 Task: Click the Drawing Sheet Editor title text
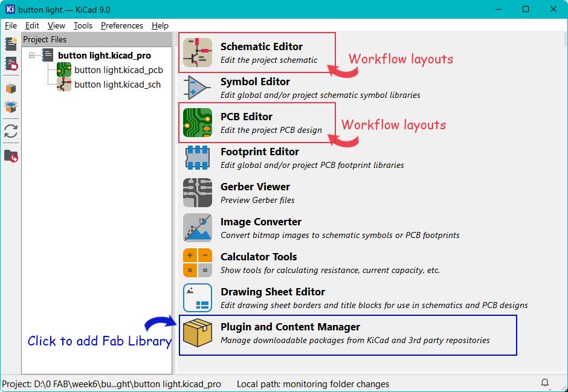273,292
